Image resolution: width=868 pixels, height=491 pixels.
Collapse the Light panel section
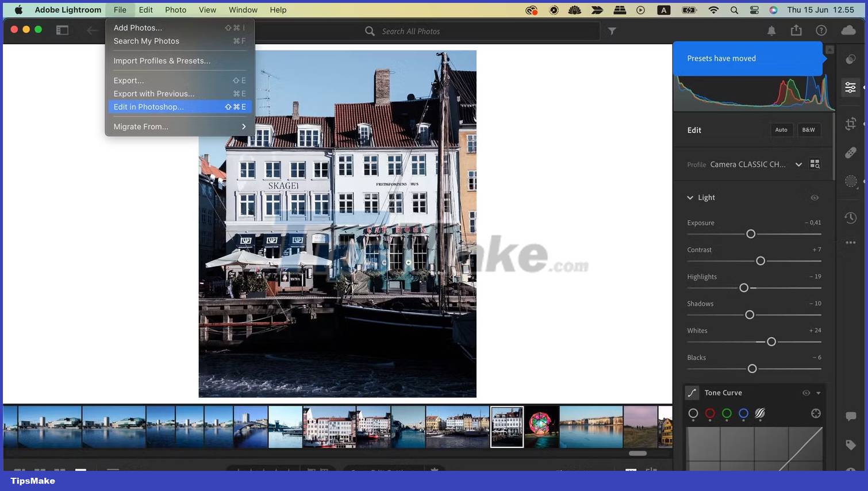690,197
